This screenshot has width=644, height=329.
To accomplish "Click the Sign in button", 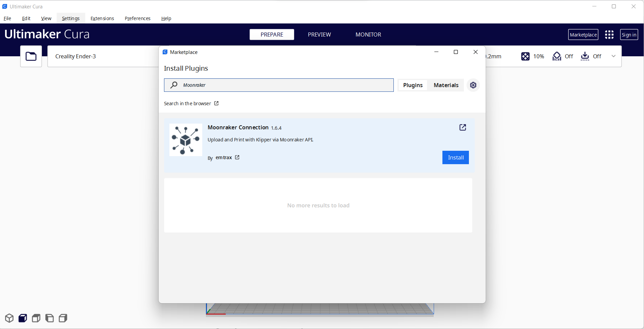I will (629, 35).
